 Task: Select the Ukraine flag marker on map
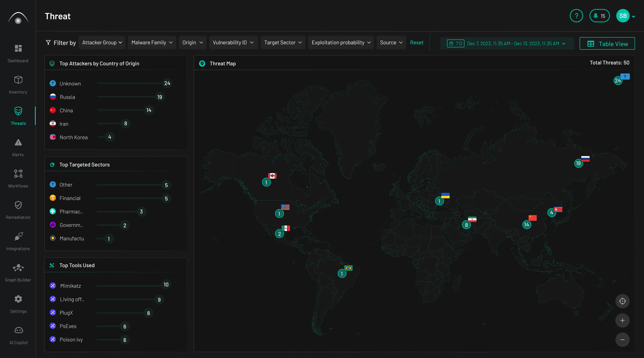click(x=442, y=199)
